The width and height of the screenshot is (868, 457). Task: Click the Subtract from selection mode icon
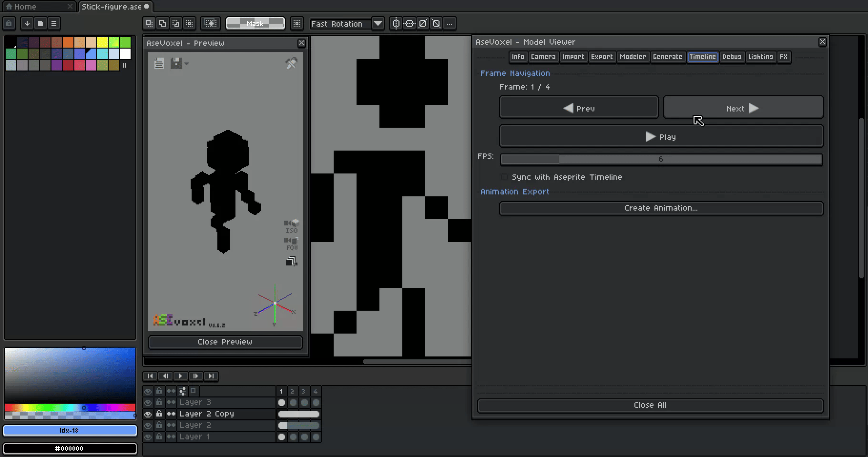point(176,23)
